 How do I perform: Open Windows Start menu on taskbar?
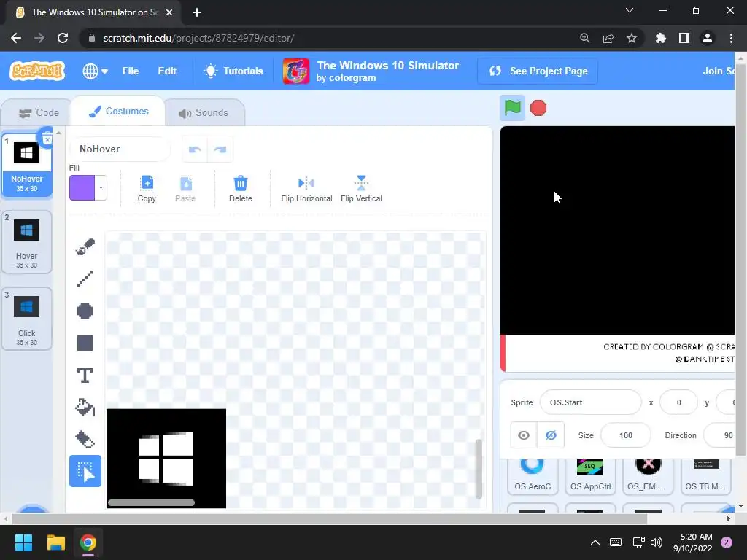point(23,542)
